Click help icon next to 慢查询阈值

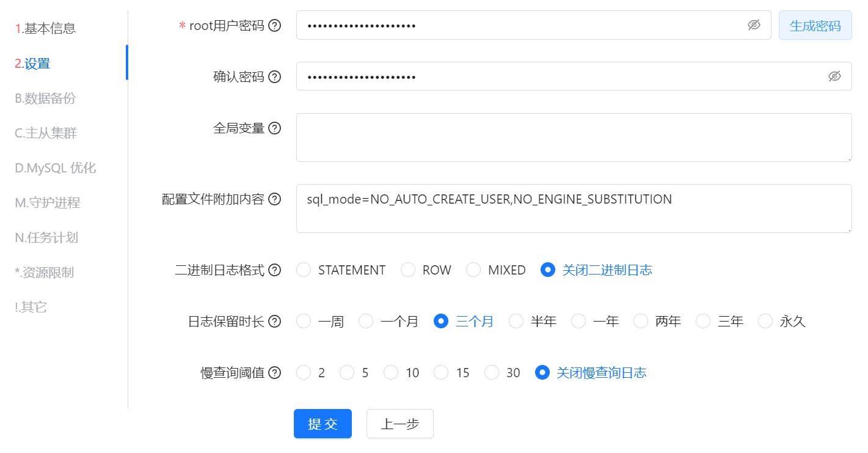(275, 373)
